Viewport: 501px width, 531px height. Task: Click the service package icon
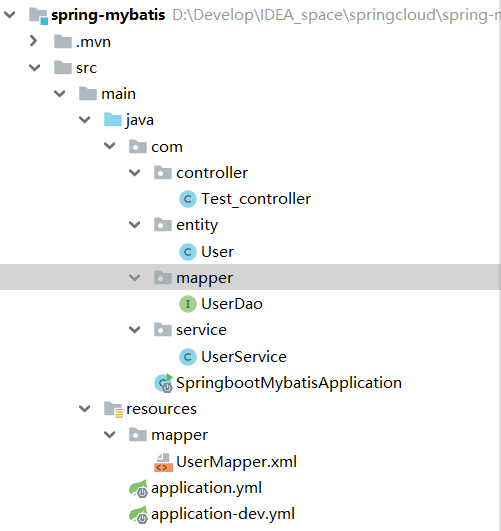click(x=163, y=330)
